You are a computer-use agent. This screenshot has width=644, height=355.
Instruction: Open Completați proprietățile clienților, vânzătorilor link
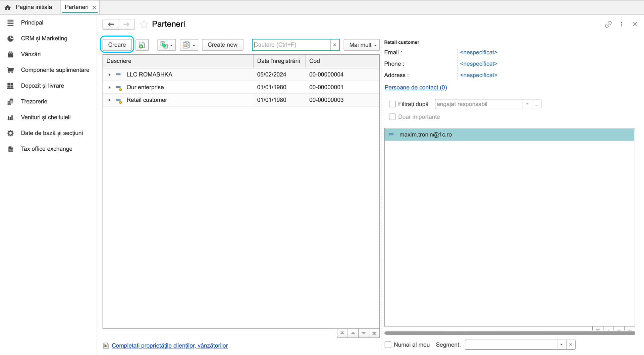click(170, 345)
